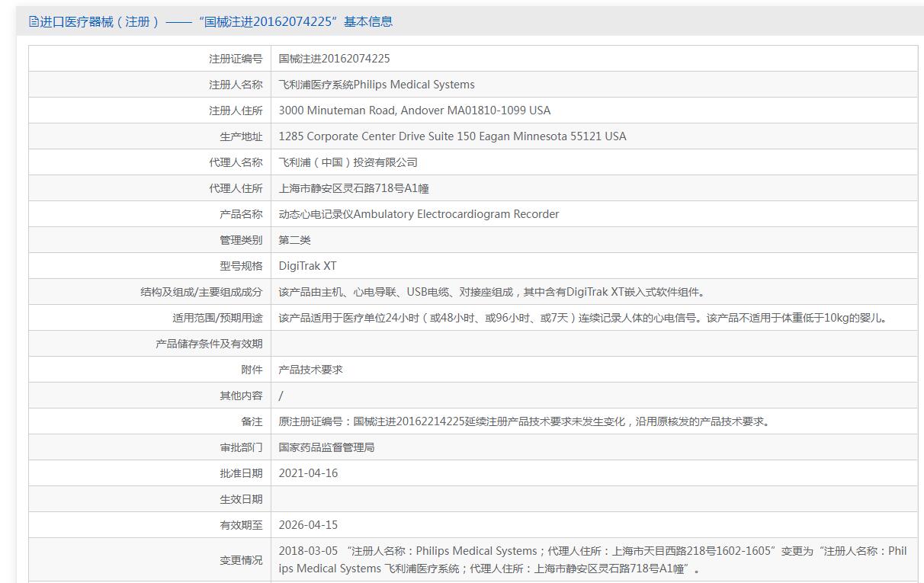Select 动态心电记录仪Ambulatory Electrocardiogram Recorder value
924x583 pixels.
419,214
